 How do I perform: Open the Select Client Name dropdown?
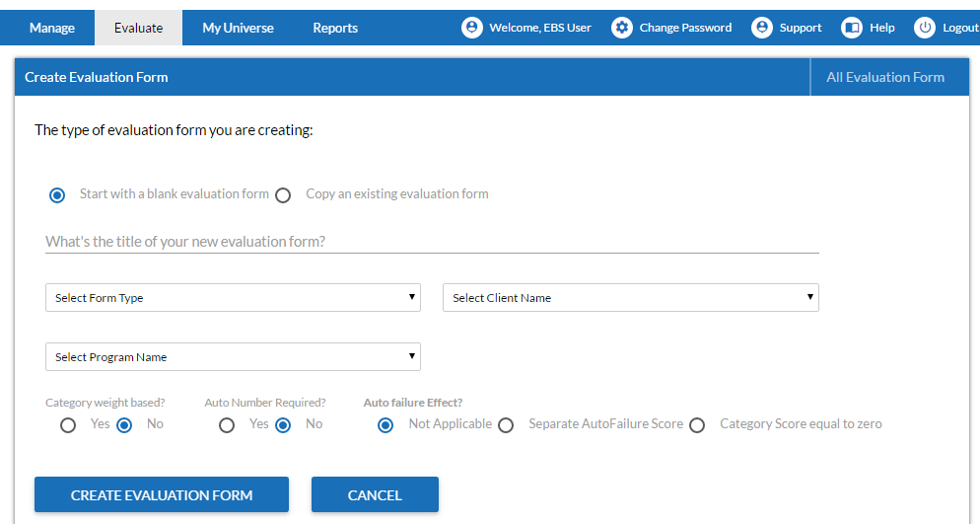(631, 298)
